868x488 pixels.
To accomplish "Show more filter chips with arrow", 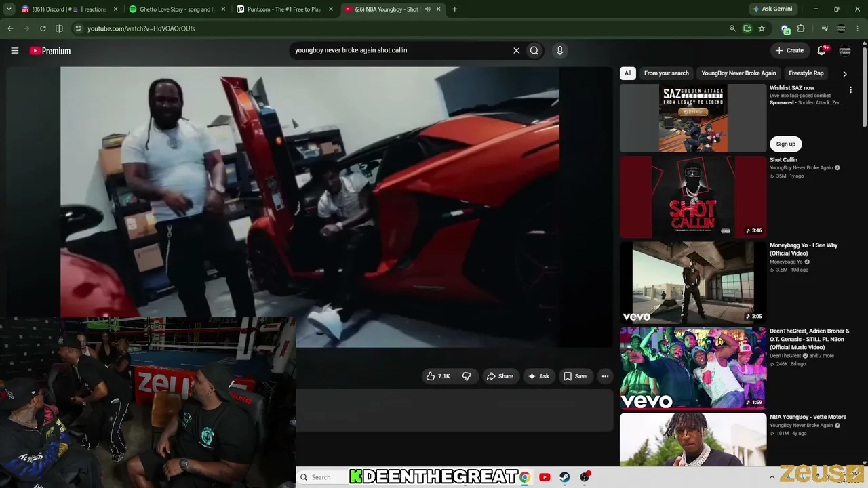I will point(844,73).
